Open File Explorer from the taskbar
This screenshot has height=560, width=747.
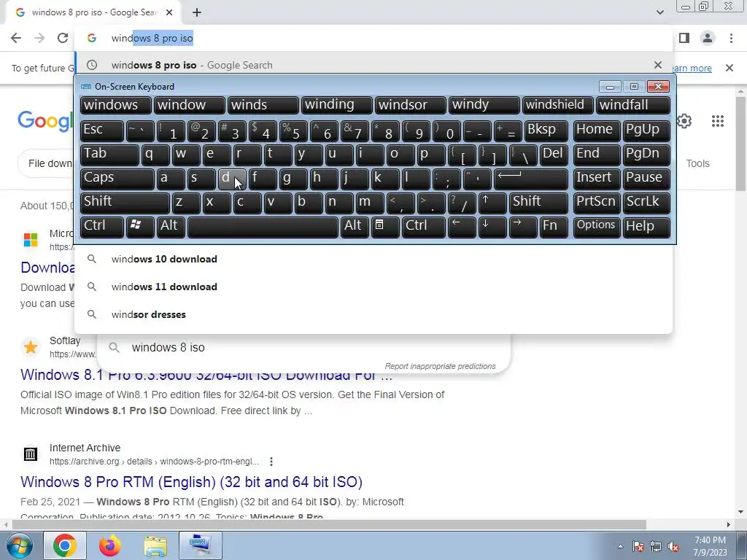click(x=155, y=545)
